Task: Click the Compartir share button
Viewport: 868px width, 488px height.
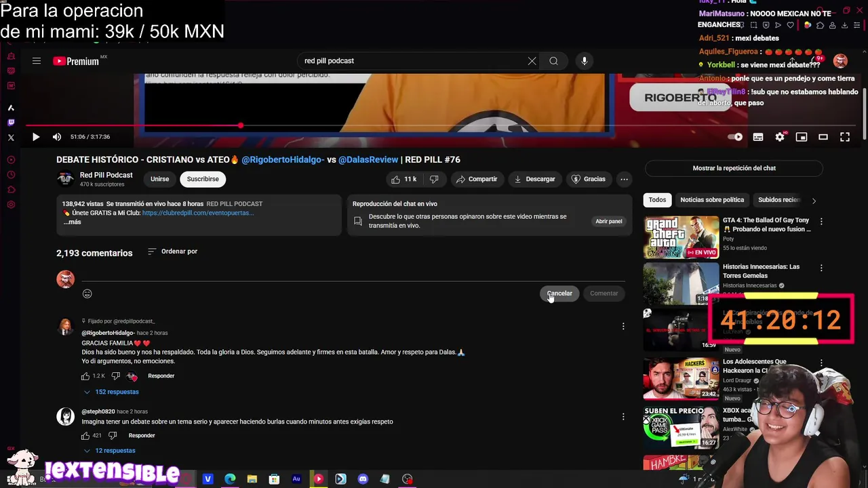Action: click(x=477, y=179)
